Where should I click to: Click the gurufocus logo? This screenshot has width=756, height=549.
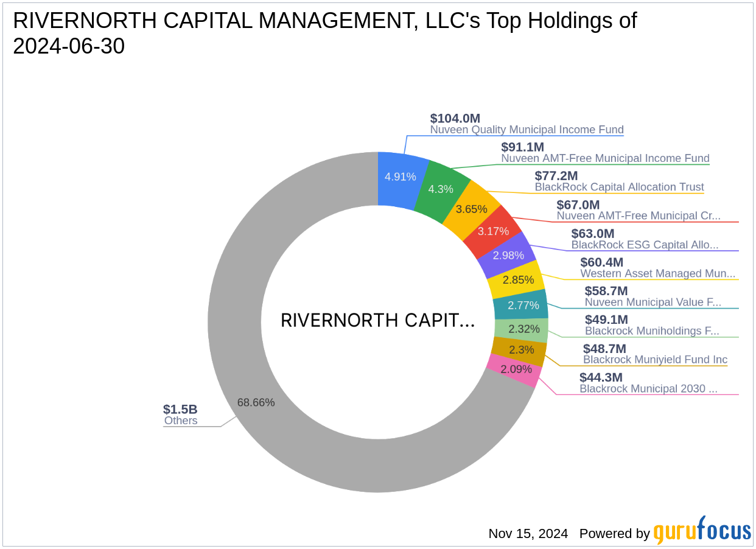(x=702, y=531)
